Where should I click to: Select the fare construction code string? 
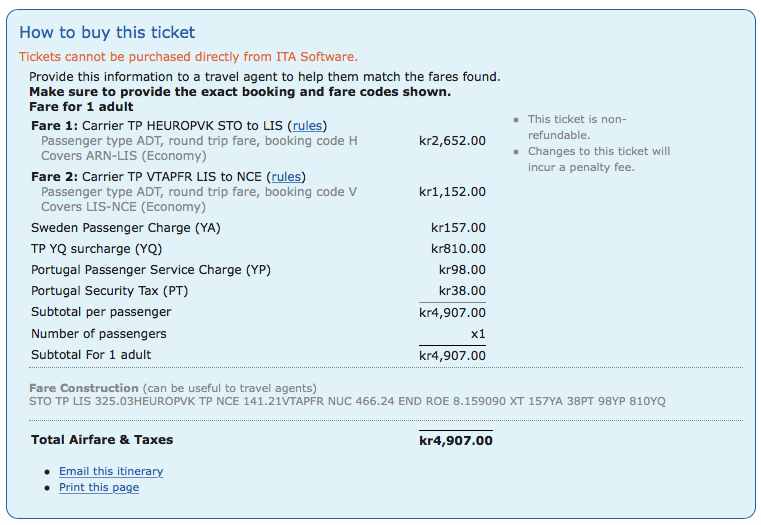point(347,401)
